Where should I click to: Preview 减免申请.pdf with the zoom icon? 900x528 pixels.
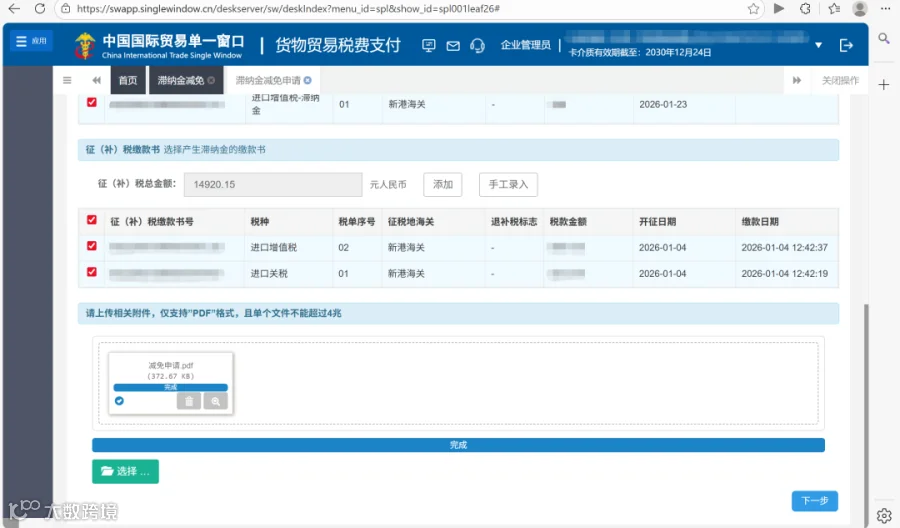[x=216, y=401]
